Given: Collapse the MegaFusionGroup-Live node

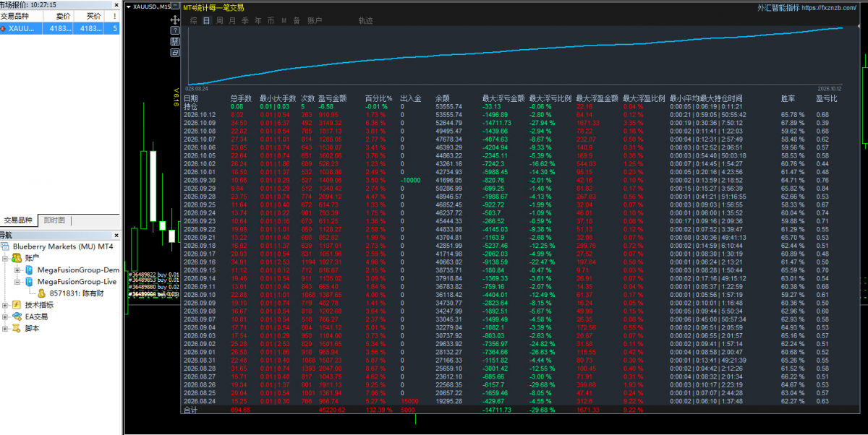Looking at the screenshot, I should tap(18, 281).
